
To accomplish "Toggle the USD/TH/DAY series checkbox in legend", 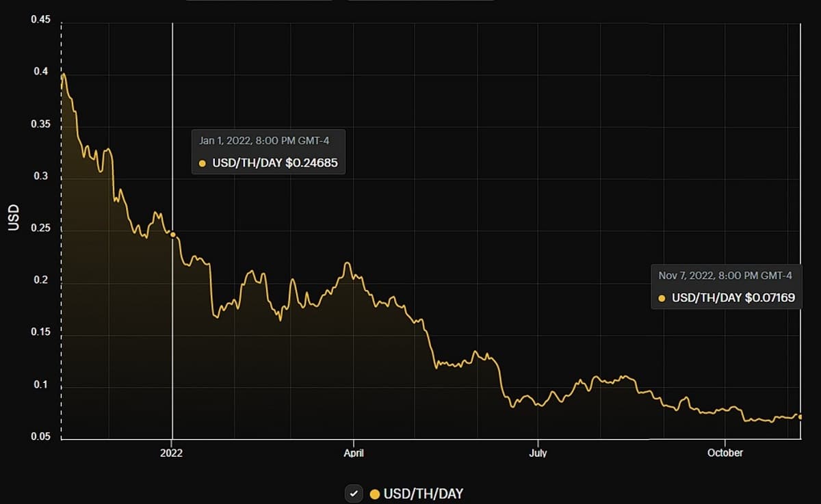I will (x=354, y=493).
